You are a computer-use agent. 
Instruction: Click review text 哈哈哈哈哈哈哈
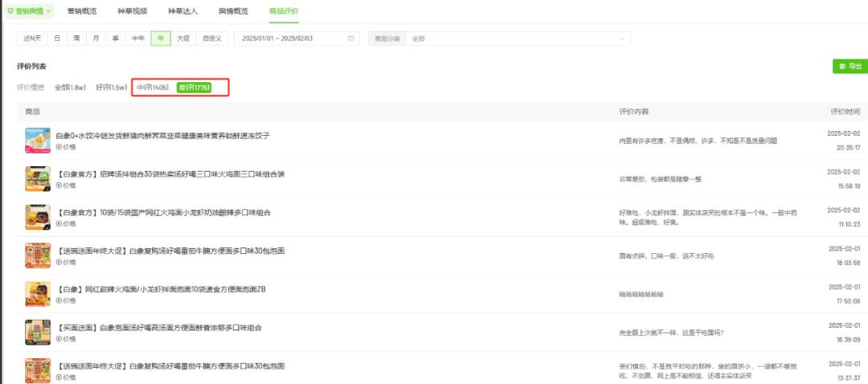tap(641, 294)
